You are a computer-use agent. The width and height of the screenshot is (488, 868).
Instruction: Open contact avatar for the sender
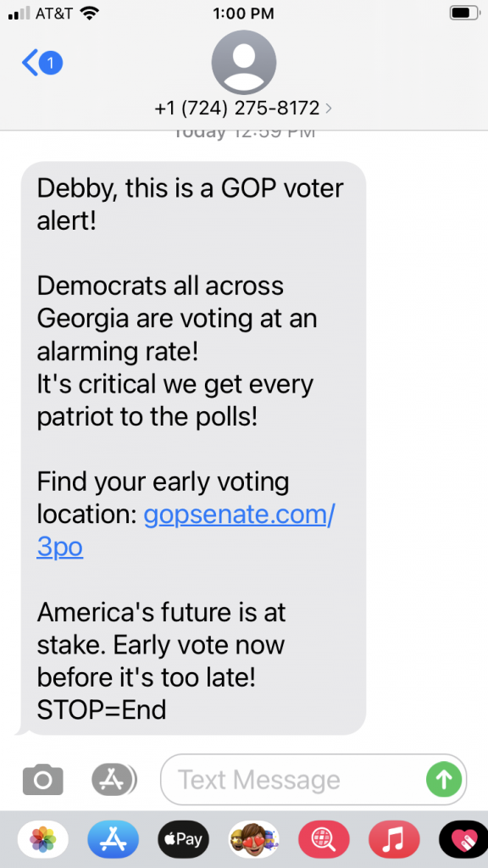point(243,62)
